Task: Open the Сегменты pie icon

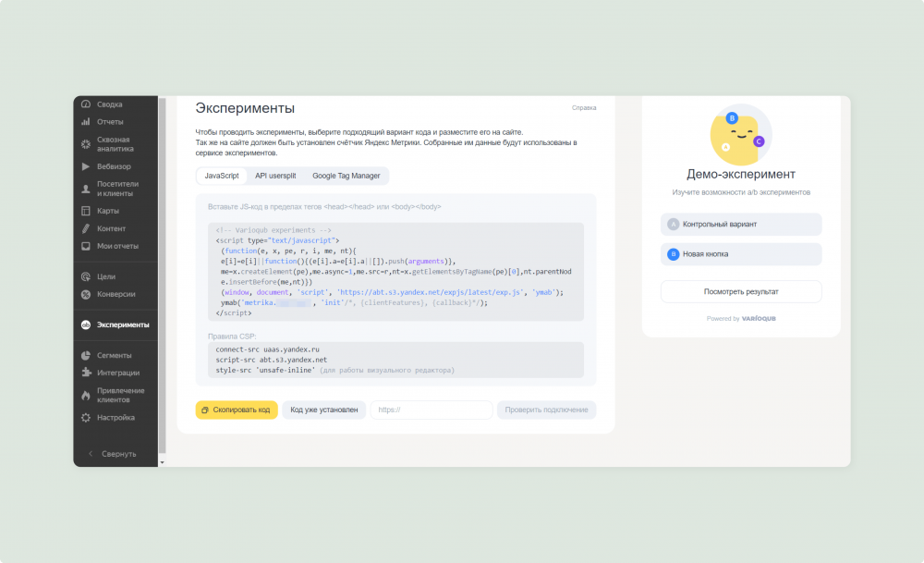Action: (x=85, y=356)
